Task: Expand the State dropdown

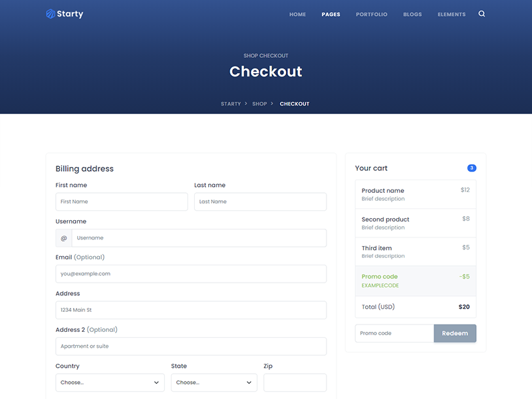Action: point(214,382)
